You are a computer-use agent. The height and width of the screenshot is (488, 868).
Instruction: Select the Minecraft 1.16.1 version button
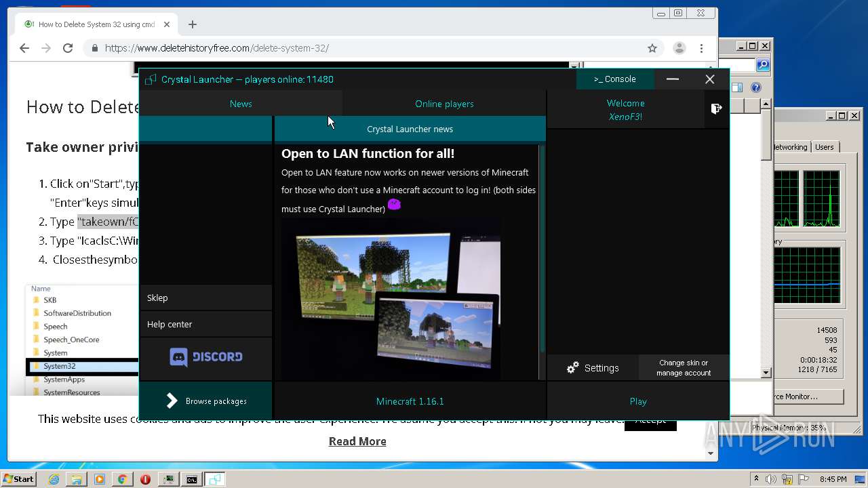click(410, 401)
